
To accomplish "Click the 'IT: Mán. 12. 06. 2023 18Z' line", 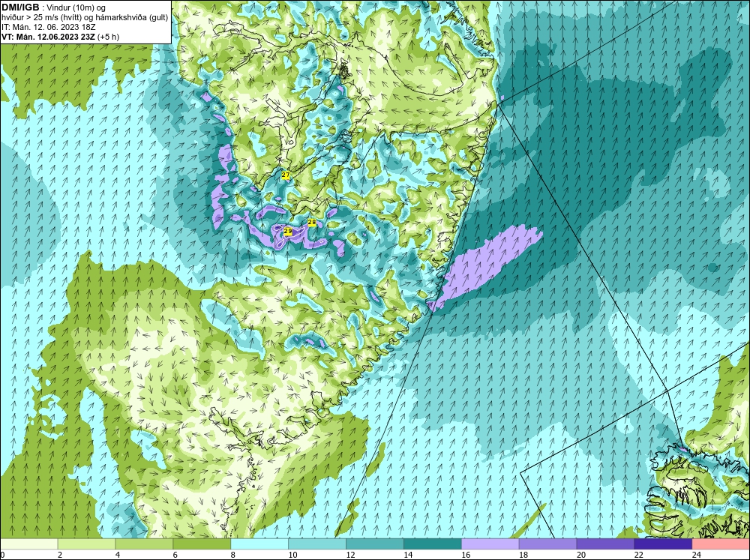I will 48,27.
